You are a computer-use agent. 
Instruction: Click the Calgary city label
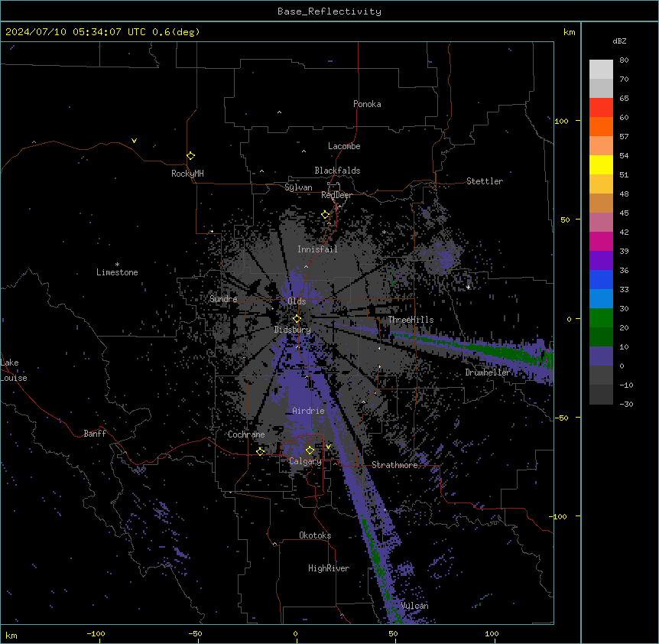coord(306,461)
